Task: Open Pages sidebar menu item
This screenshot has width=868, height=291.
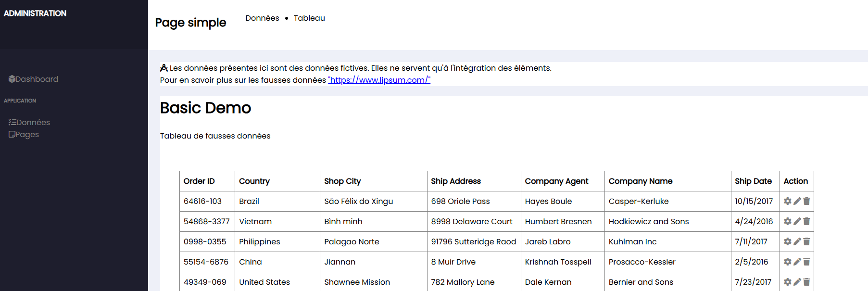Action: pos(24,134)
